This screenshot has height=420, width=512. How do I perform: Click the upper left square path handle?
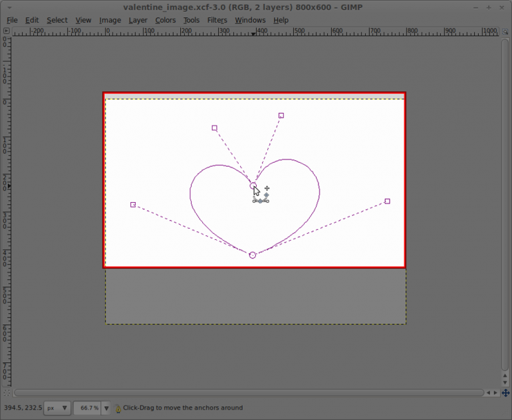(215, 128)
